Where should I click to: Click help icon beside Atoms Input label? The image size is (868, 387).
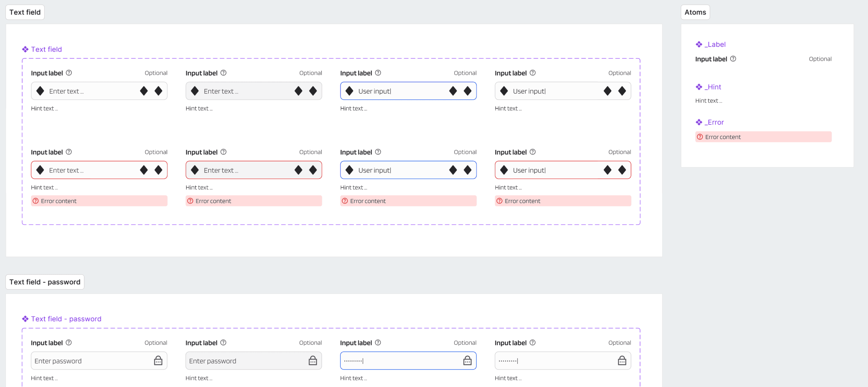[733, 59]
